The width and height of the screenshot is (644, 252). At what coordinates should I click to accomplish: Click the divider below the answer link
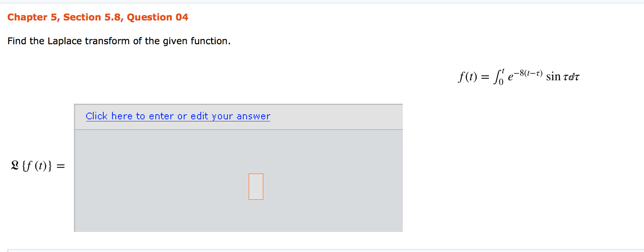click(237, 129)
